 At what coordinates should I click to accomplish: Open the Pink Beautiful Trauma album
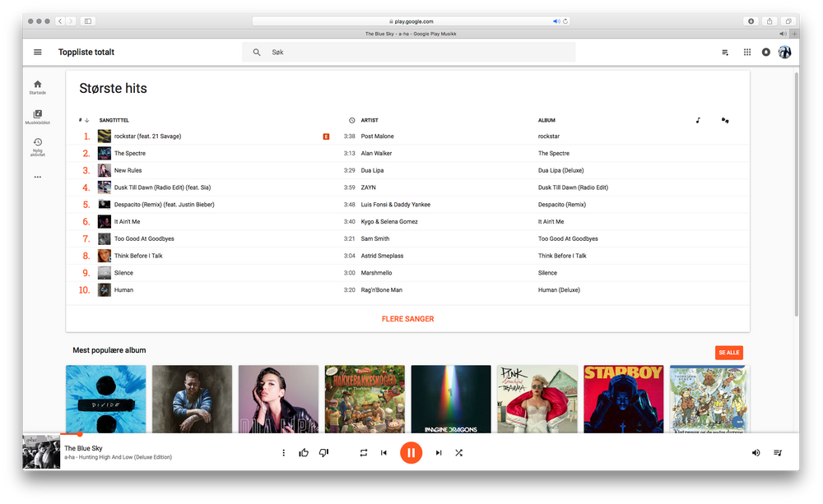pos(537,399)
